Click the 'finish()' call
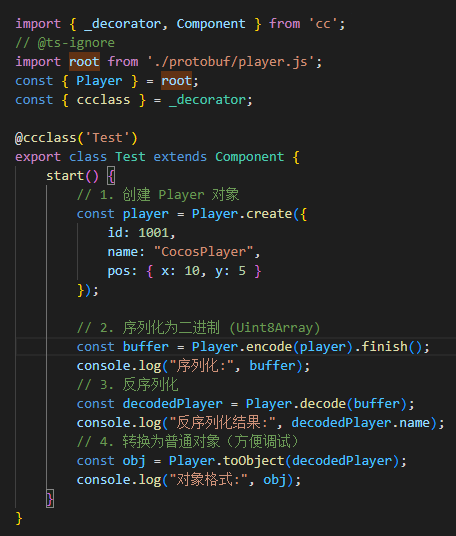The image size is (456, 536). point(392,347)
